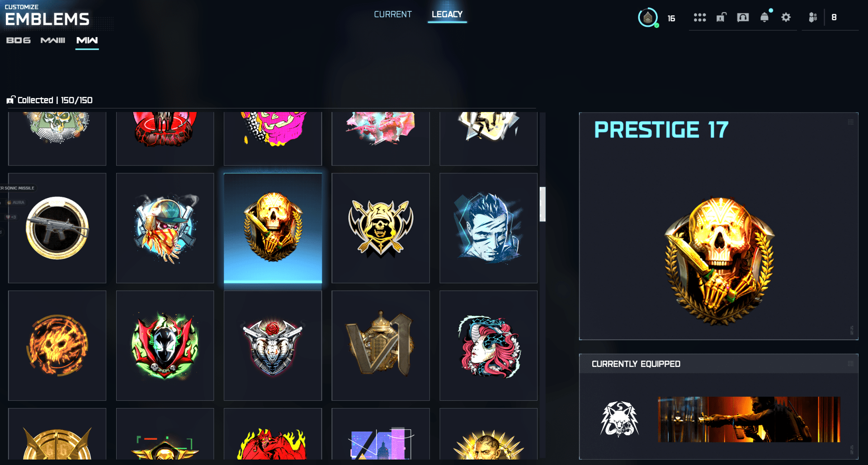
Task: Click the player rank badge icon
Action: pos(648,18)
